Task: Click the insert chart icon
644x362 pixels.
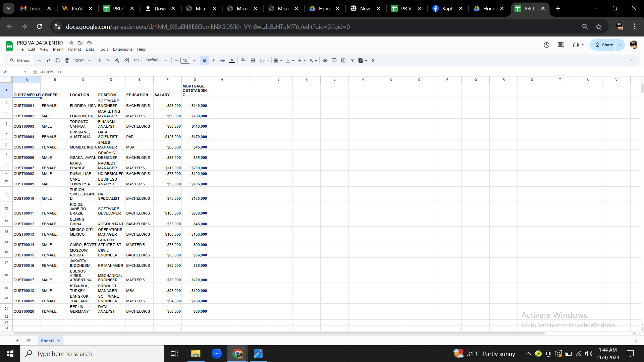Action: (343, 61)
